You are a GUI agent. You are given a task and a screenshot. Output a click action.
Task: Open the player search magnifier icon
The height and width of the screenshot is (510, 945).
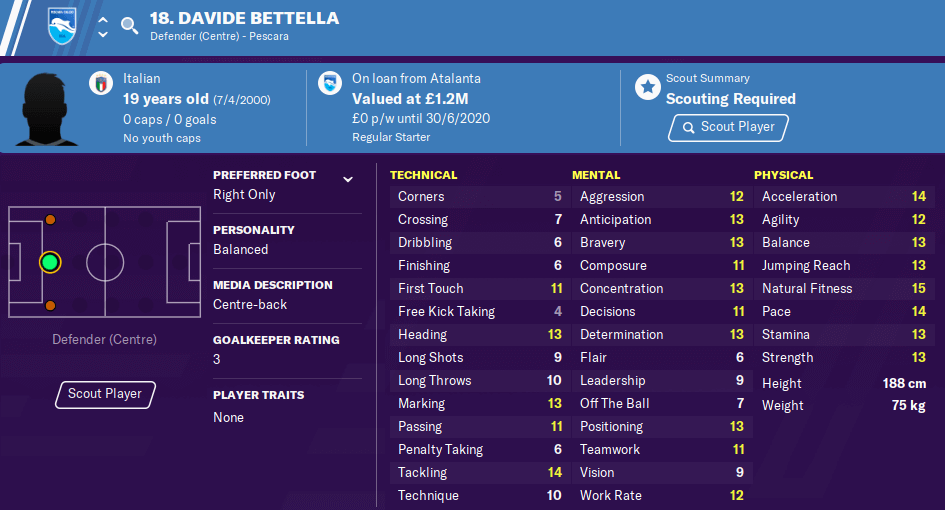129,26
